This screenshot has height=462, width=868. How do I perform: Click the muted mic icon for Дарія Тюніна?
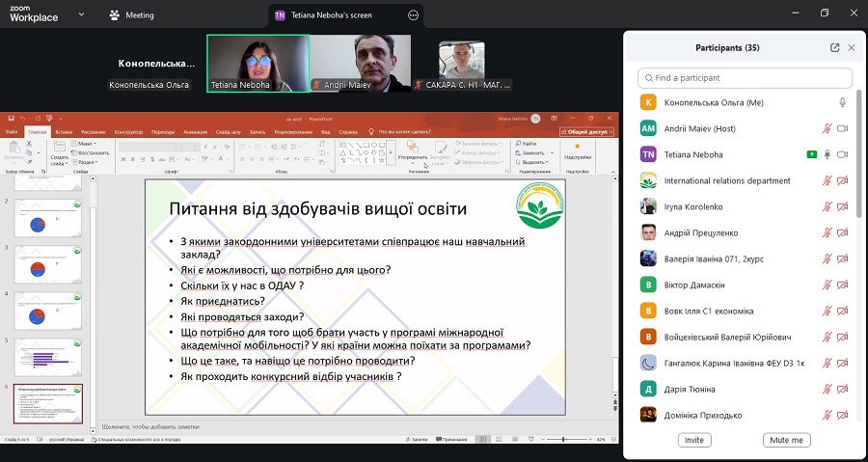(827, 389)
